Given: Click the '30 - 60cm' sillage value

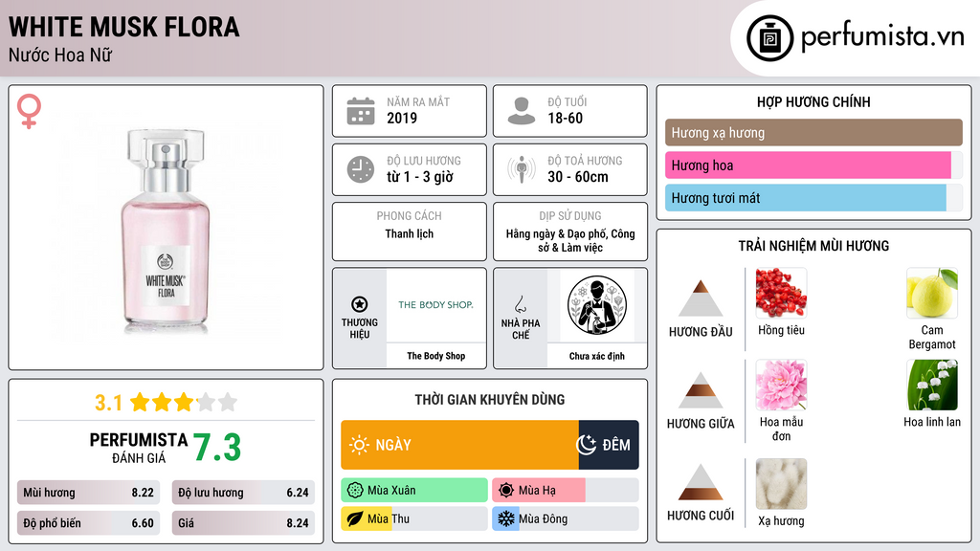Looking at the screenshot, I should (x=577, y=177).
